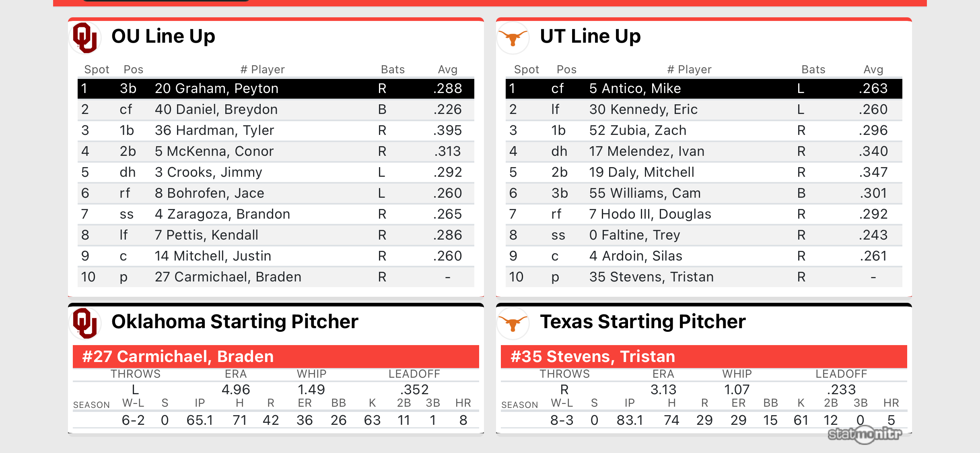Click the Avg column header in OU table

[447, 70]
